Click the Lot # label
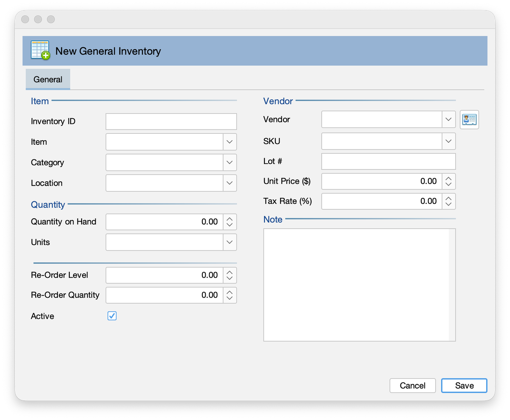The image size is (510, 420). (272, 161)
